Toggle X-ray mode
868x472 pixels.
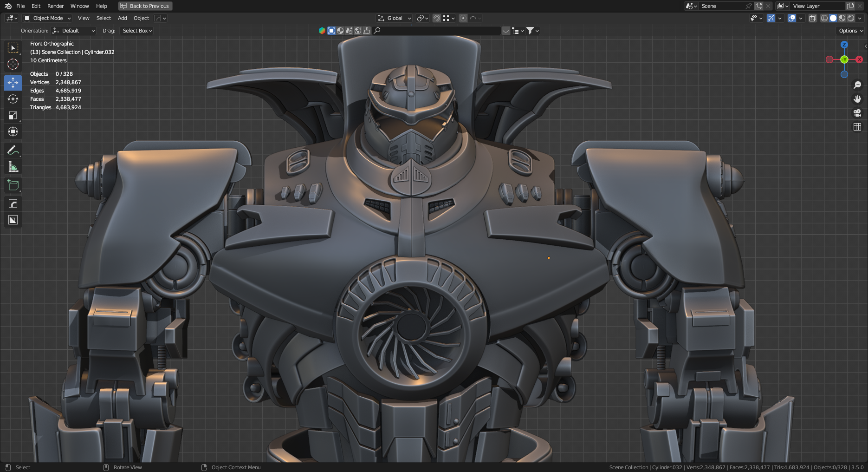tap(813, 18)
